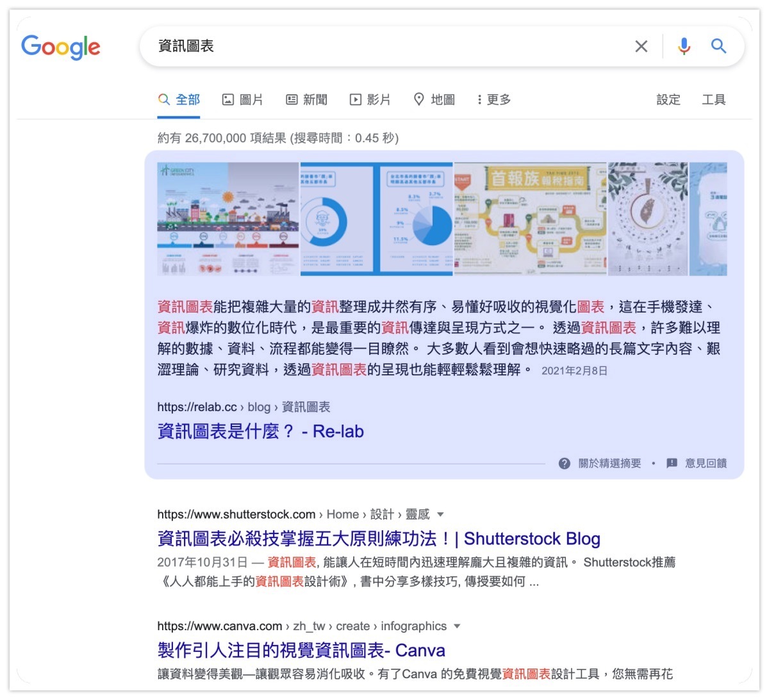
Task: Click the microphone icon for voice search
Action: [683, 46]
